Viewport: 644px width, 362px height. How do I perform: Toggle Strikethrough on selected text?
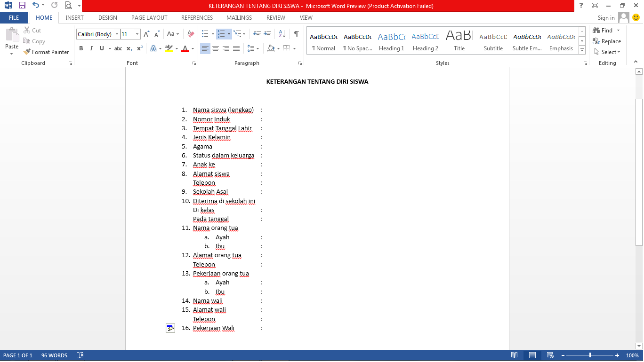click(x=118, y=48)
